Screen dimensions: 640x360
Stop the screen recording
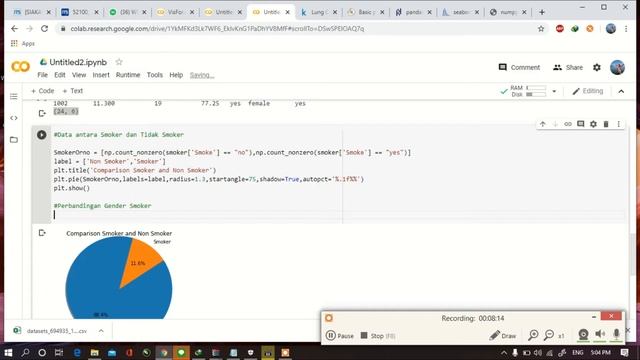378,336
